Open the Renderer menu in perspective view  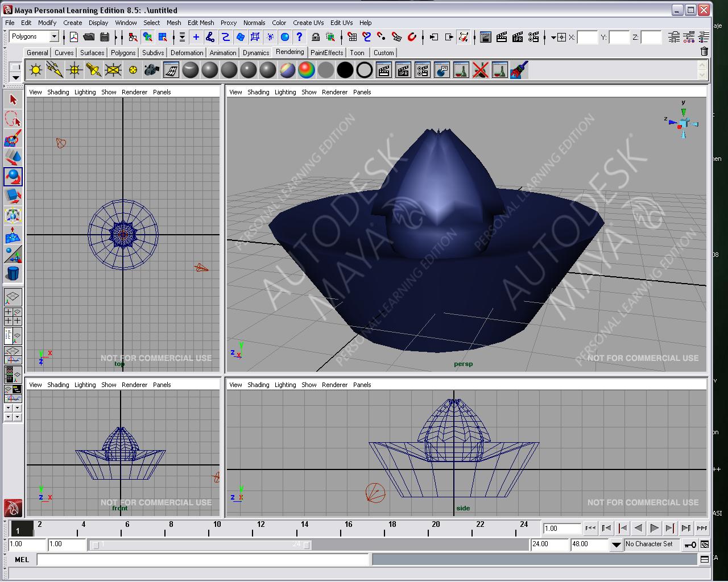(334, 92)
